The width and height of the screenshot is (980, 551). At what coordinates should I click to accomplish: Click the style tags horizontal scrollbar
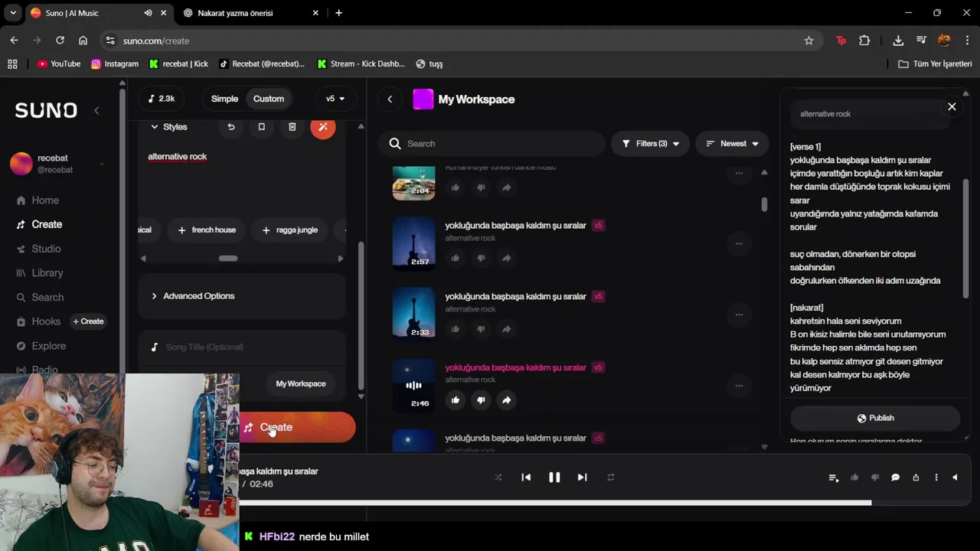click(x=228, y=259)
